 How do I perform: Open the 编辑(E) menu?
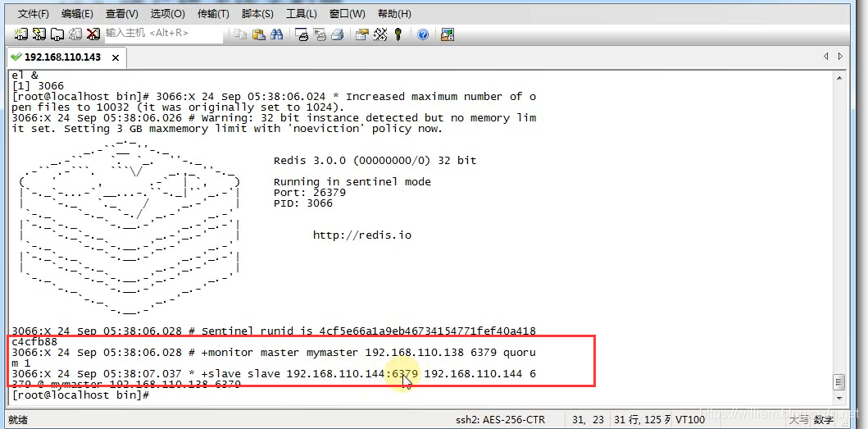coord(78,13)
